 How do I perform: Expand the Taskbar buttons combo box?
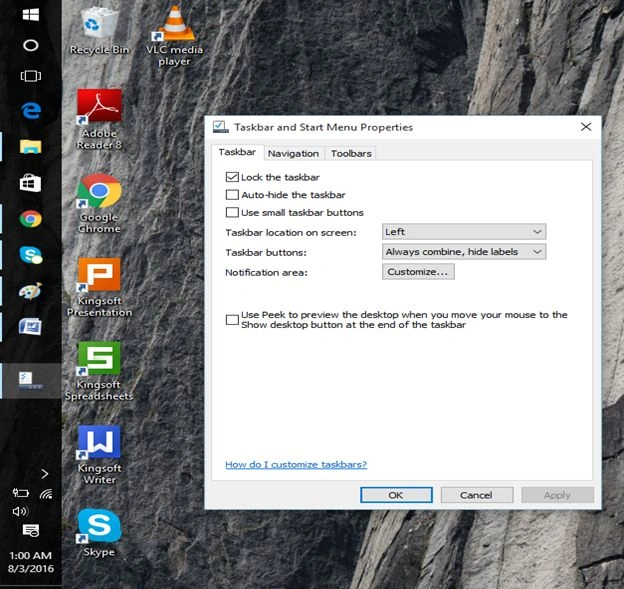(464, 252)
